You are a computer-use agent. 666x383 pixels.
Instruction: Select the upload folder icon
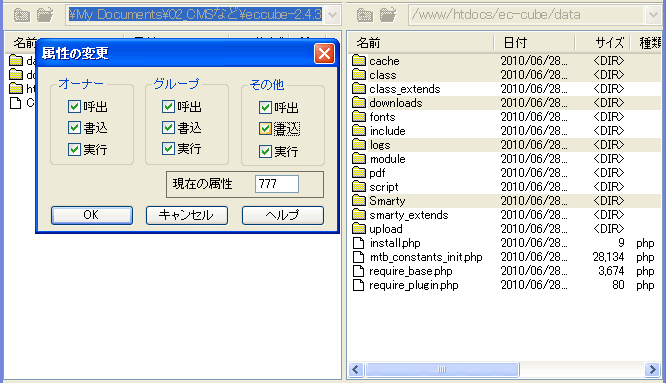(359, 228)
